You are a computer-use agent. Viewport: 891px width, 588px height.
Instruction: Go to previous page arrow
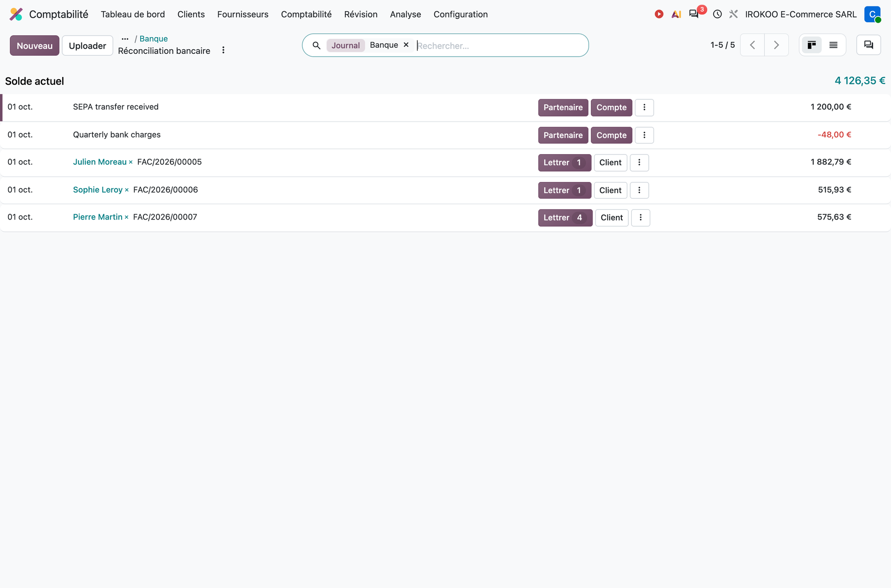click(x=752, y=45)
